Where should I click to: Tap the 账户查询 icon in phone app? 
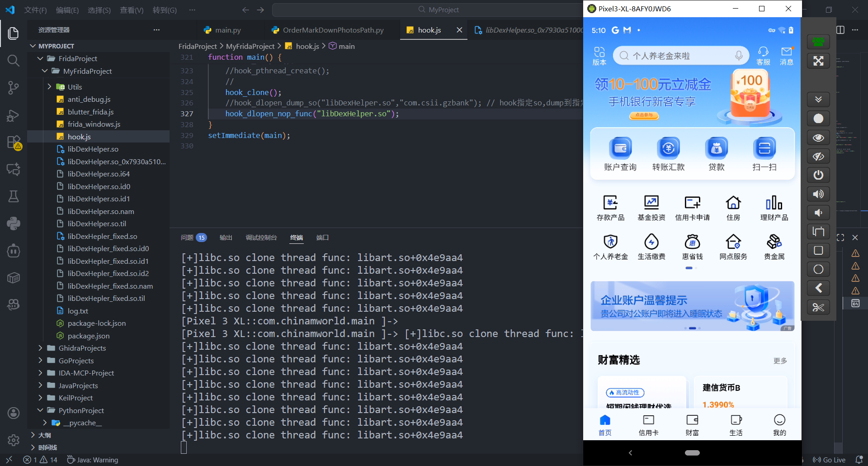(x=620, y=154)
